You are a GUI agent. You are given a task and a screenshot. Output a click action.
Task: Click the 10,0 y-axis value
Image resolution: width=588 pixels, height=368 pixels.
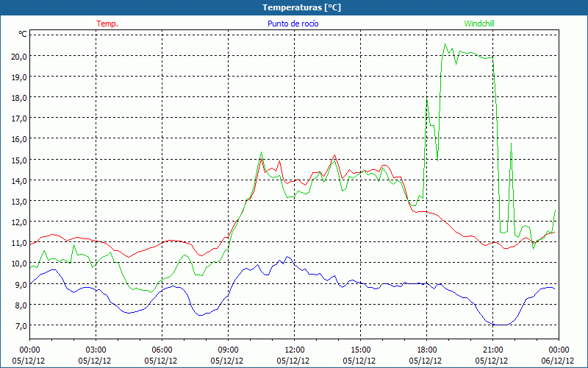[x=20, y=263]
